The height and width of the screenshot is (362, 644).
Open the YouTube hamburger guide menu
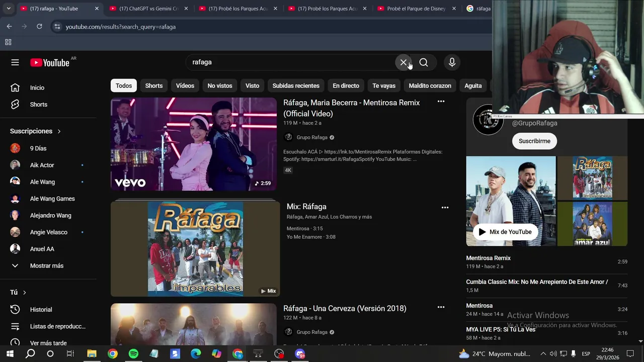pyautogui.click(x=15, y=62)
